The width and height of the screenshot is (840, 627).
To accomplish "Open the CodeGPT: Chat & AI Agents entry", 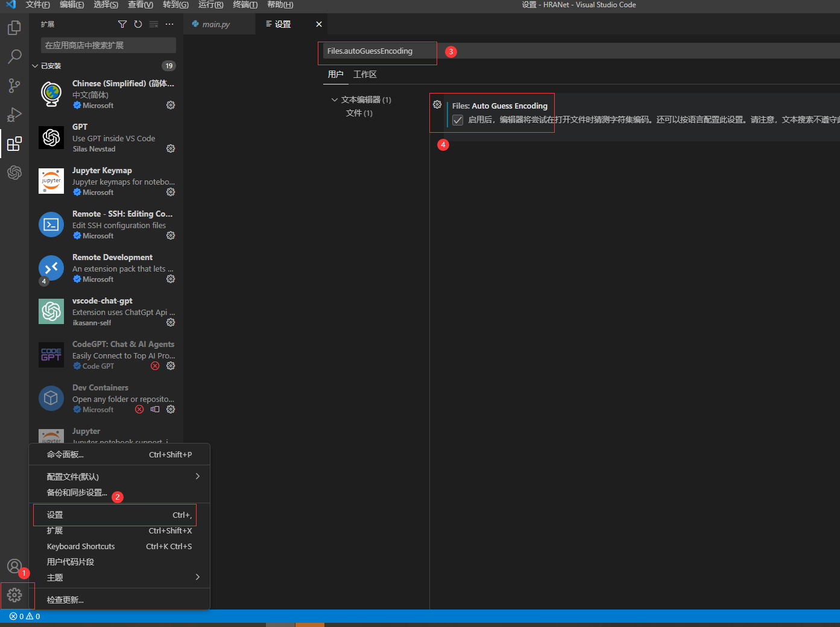I will [106, 355].
